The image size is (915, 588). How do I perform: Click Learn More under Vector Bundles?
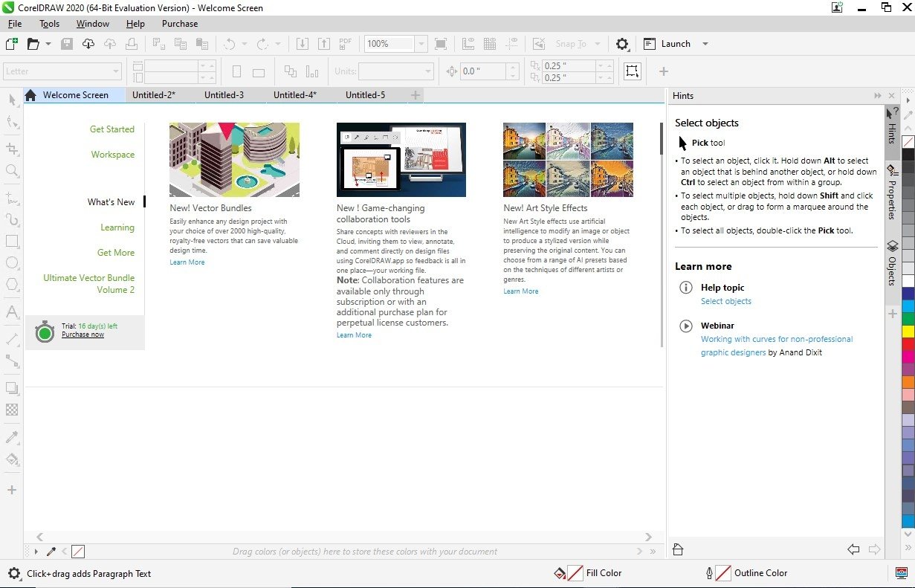pos(187,262)
